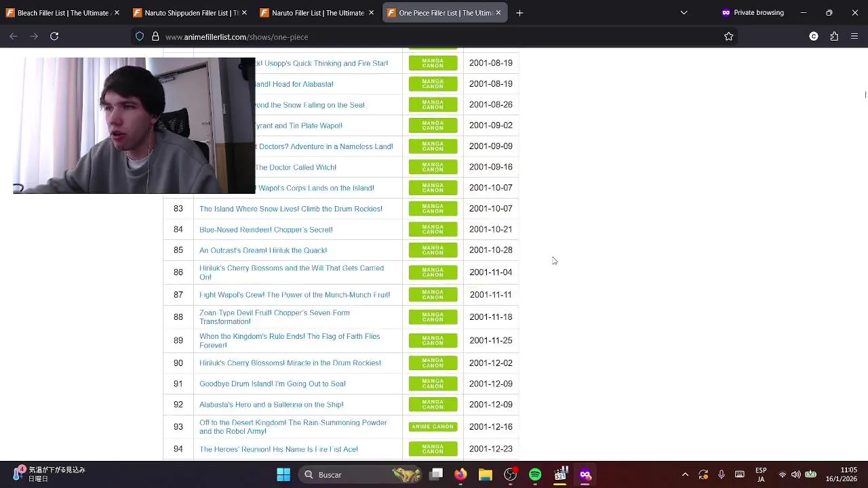This screenshot has width=868, height=488.
Task: Switch to Bleach Filler List tab
Action: tap(63, 13)
